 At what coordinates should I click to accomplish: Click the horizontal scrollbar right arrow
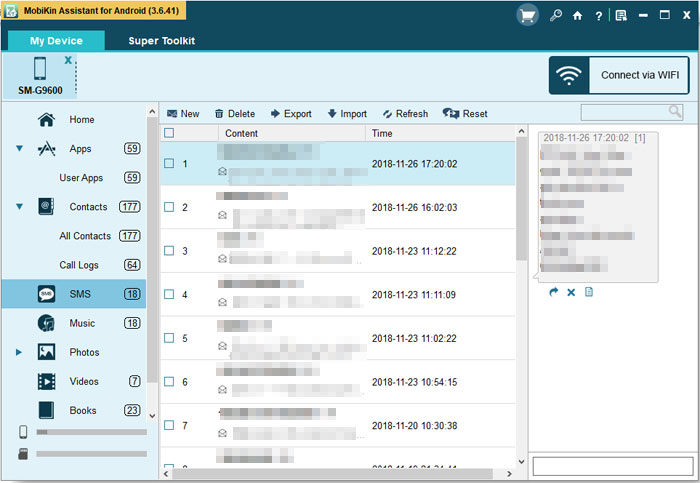pyautogui.click(x=509, y=474)
